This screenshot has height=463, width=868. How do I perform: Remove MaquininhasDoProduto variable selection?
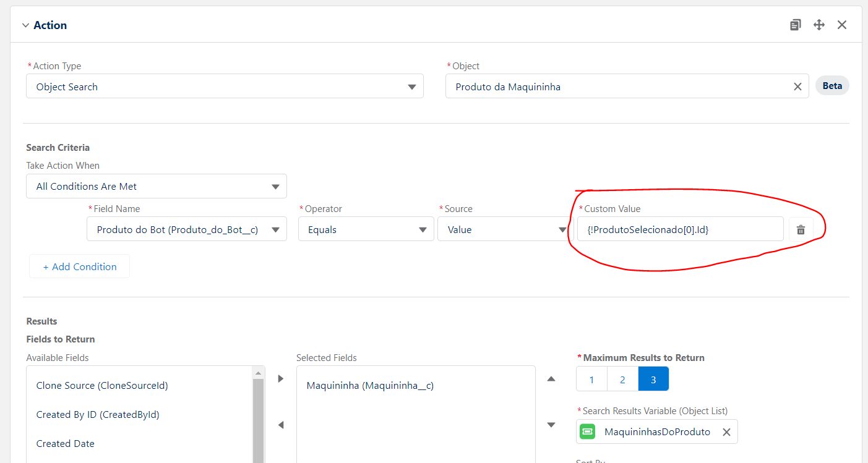coord(726,432)
